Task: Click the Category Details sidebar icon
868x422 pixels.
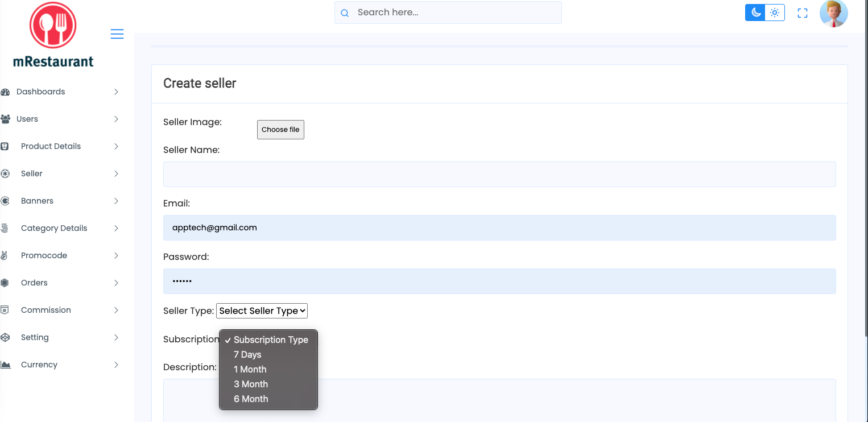Action: pyautogui.click(x=5, y=228)
